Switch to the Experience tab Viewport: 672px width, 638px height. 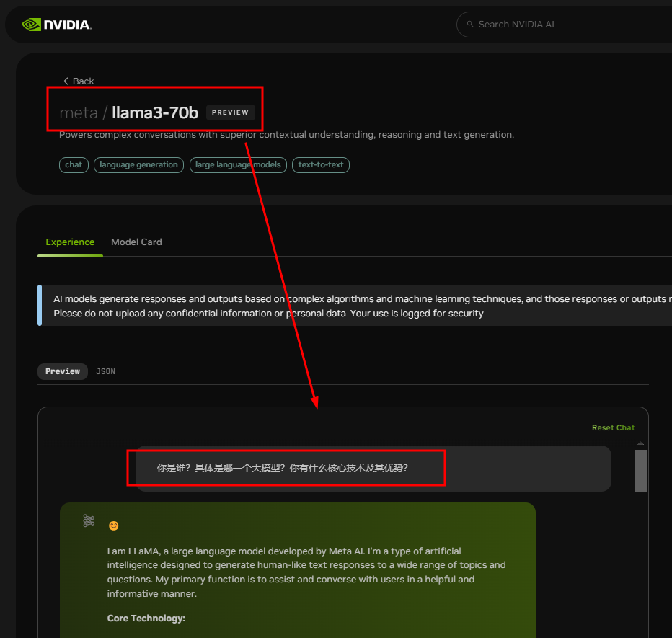click(x=70, y=242)
